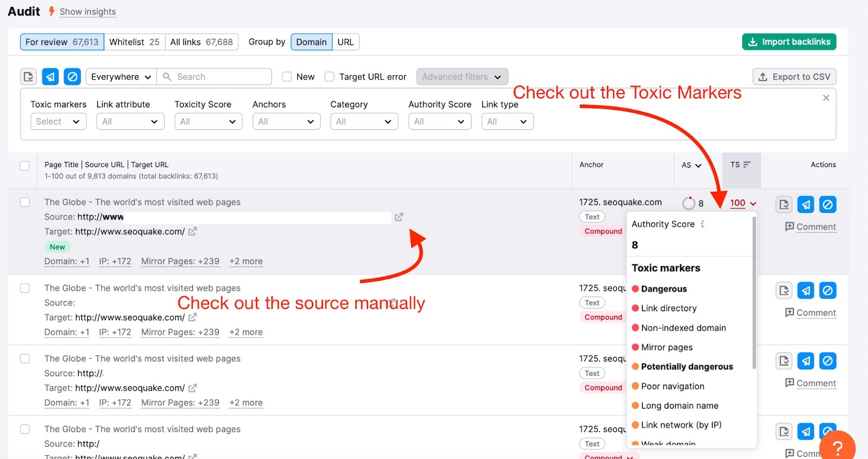This screenshot has width=868, height=459.
Task: Select the fourth row checkbox
Action: tap(25, 429)
